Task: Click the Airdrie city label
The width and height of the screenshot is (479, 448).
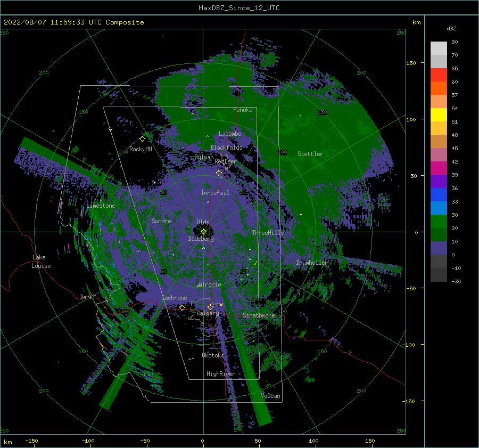Action: point(210,284)
